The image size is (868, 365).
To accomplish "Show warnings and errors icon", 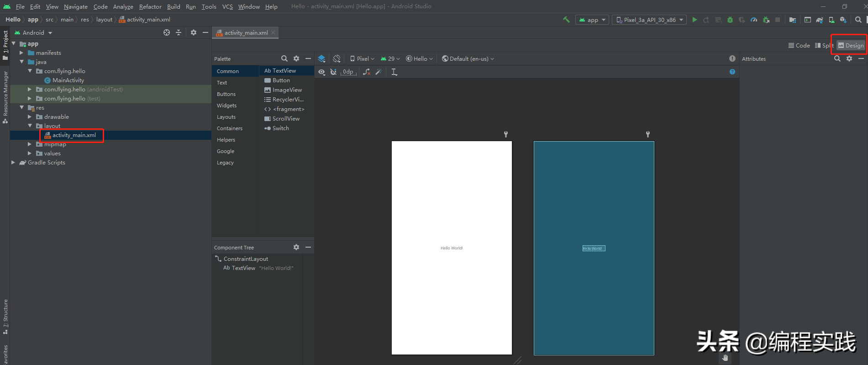I will click(732, 58).
